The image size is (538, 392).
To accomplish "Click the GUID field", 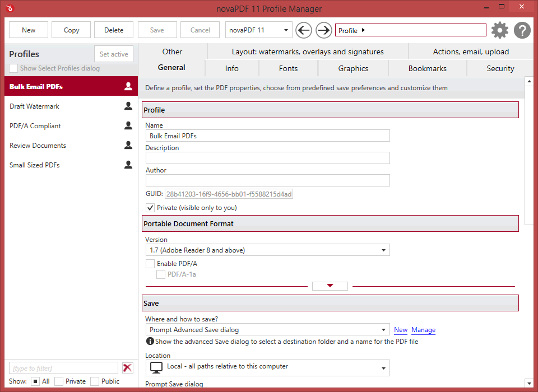I will tap(229, 194).
